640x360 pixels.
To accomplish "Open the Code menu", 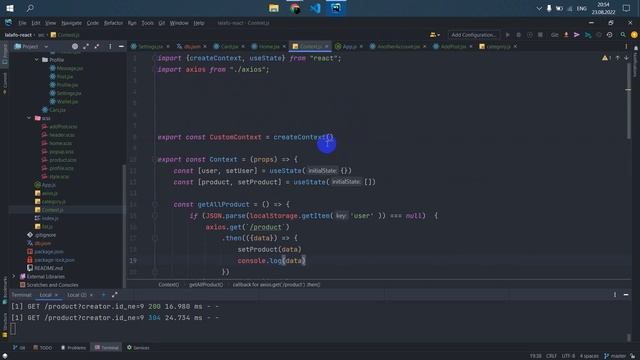I will tap(93, 23).
